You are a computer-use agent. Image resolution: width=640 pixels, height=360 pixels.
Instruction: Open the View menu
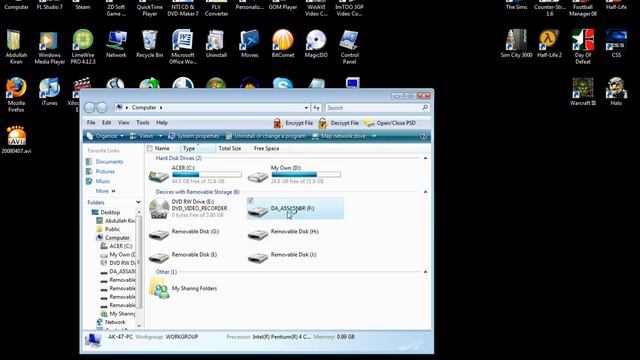tap(124, 123)
